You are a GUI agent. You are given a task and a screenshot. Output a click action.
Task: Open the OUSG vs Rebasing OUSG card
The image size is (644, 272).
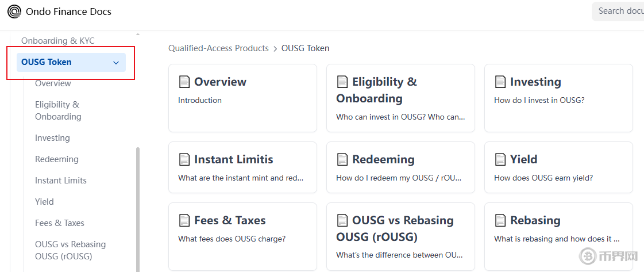(400, 236)
